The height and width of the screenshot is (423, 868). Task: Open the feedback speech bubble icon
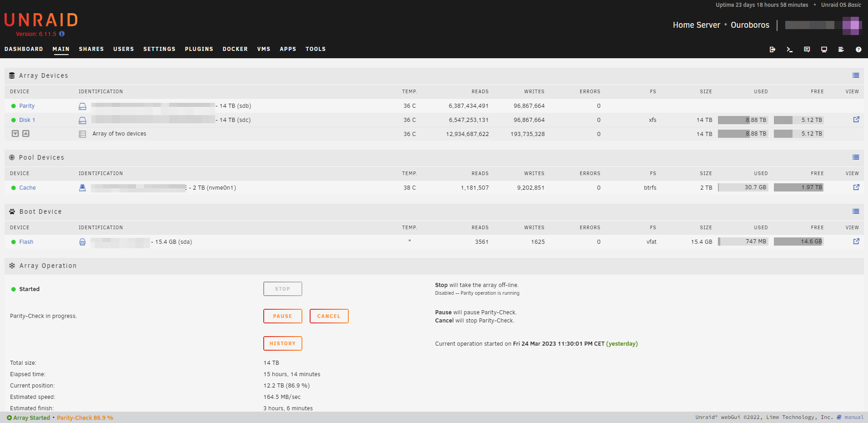[x=807, y=50]
